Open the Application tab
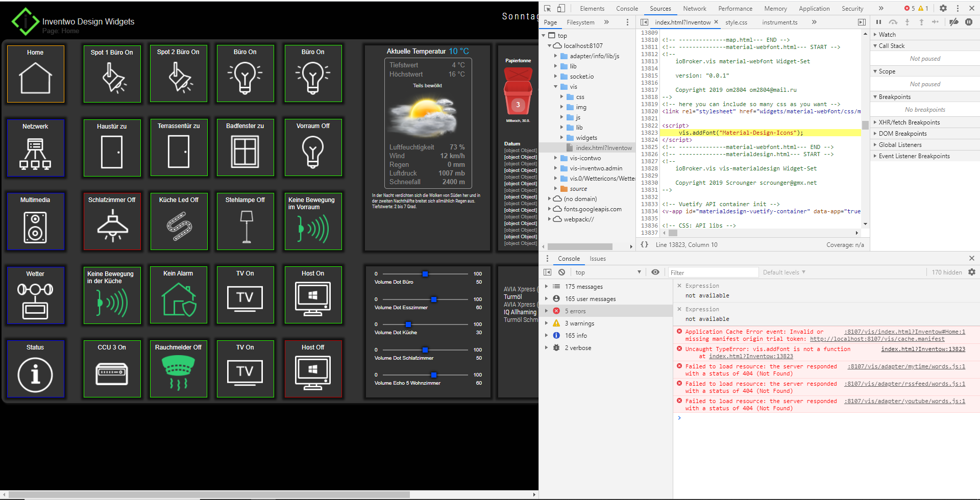 click(x=814, y=9)
